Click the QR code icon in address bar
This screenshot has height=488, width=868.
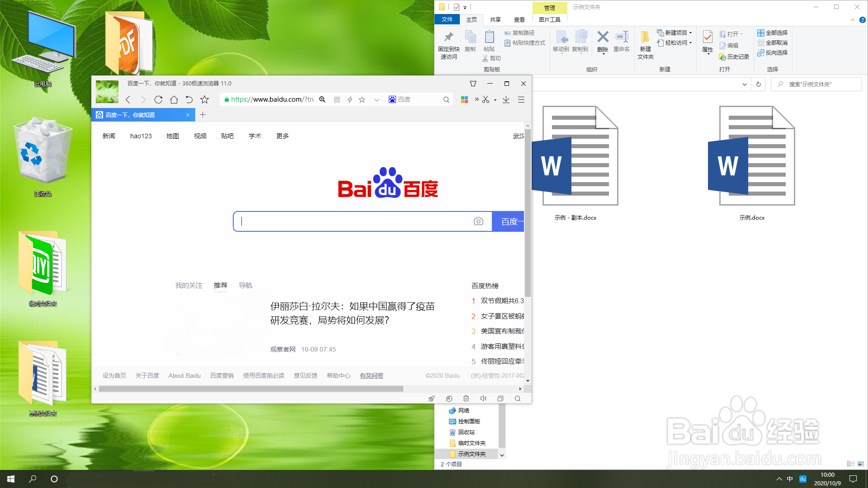point(337,99)
